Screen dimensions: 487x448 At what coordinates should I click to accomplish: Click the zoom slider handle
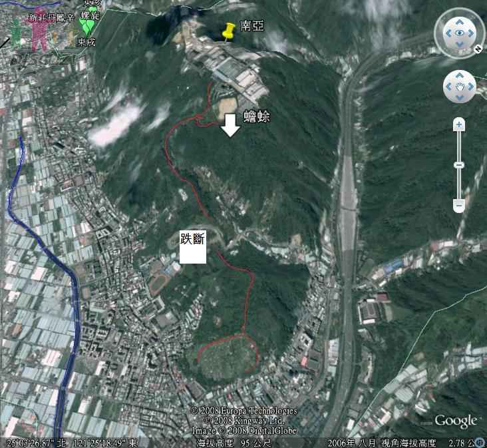point(458,165)
